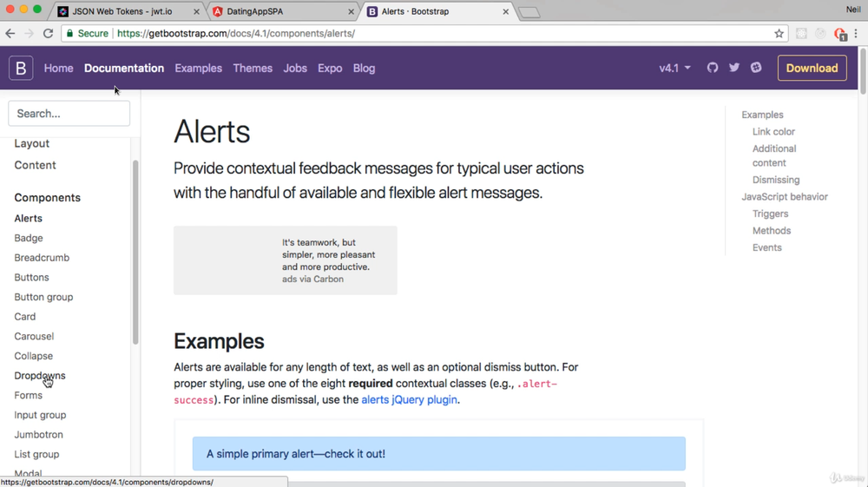This screenshot has height=487, width=868.
Task: Focus the Search docs input field
Action: pos(69,114)
